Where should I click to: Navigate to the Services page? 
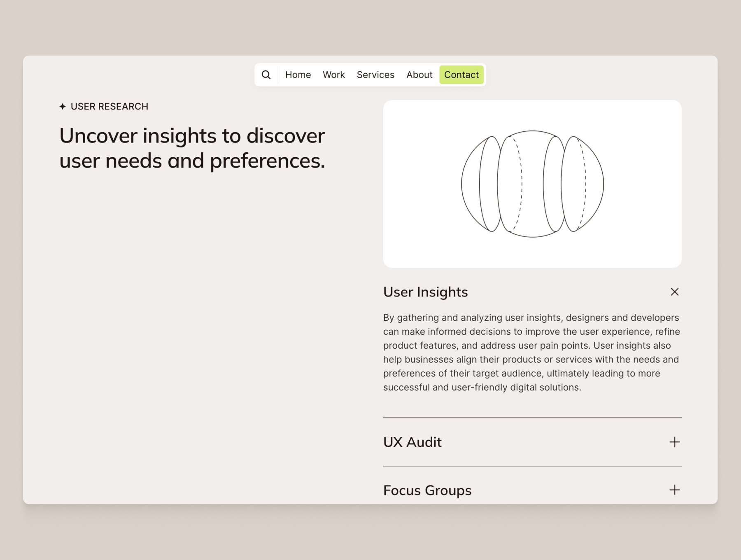[x=375, y=75]
